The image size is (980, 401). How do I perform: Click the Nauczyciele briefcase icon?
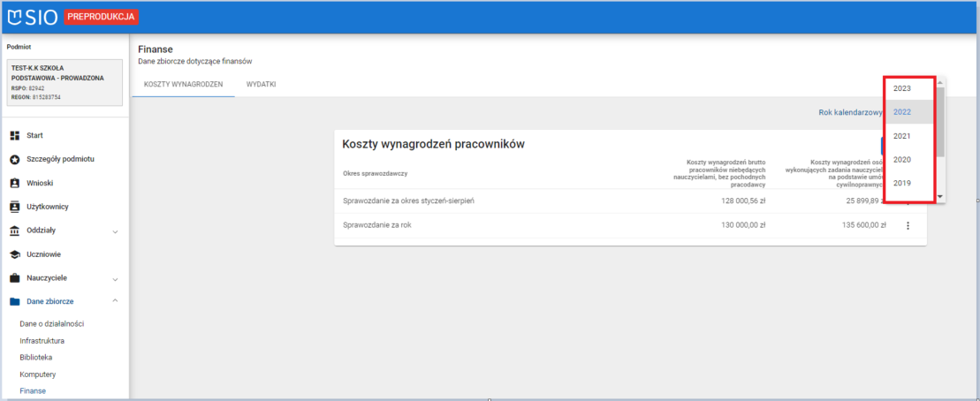point(14,278)
